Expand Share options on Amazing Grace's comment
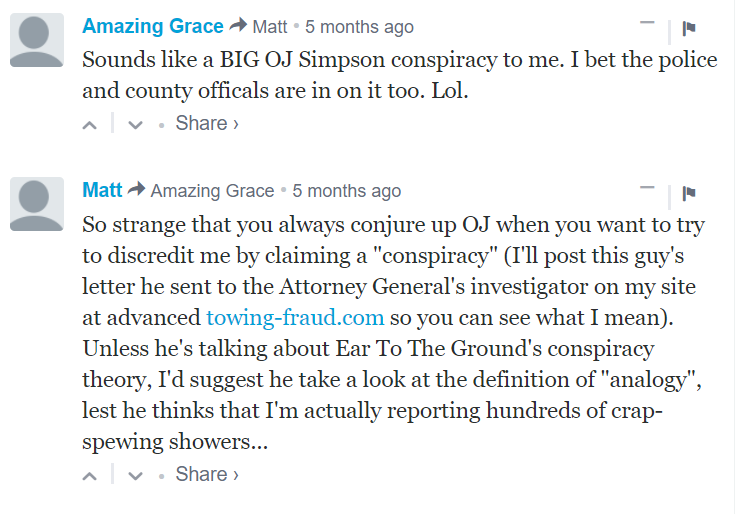The height and width of the screenshot is (514, 744). (207, 123)
